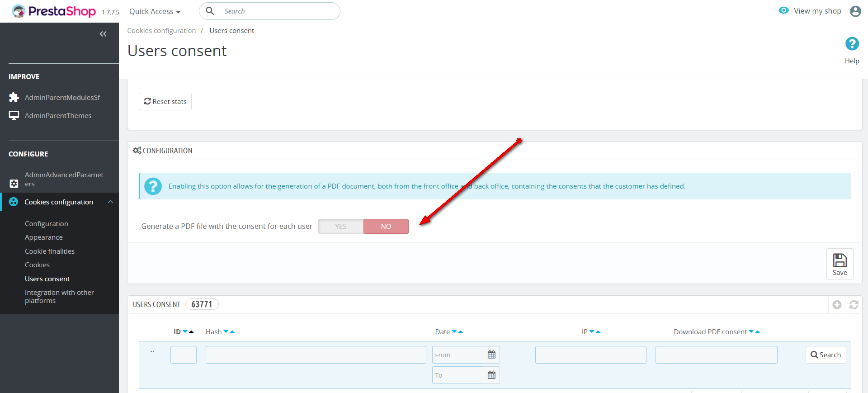
Task: Click the PrestaShop logo
Action: [x=54, y=11]
